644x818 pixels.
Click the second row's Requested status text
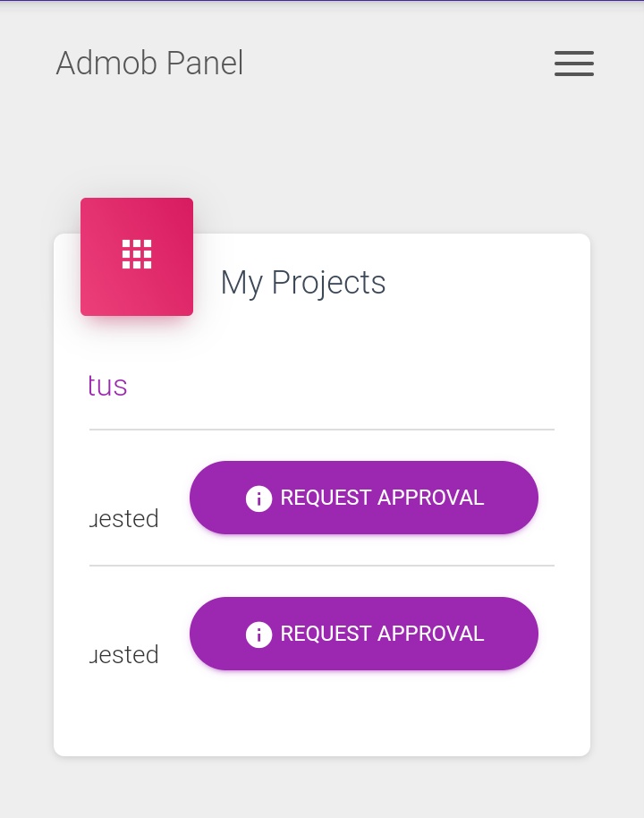(x=124, y=655)
